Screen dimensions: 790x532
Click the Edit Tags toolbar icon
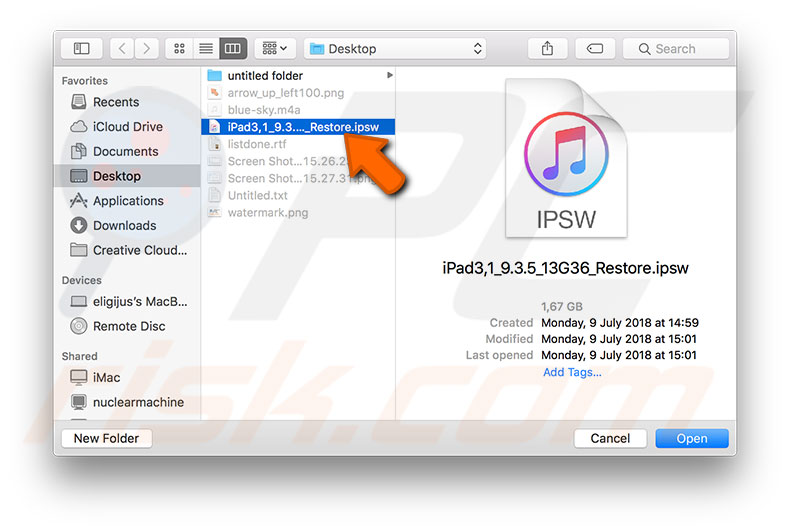pyautogui.click(x=594, y=48)
